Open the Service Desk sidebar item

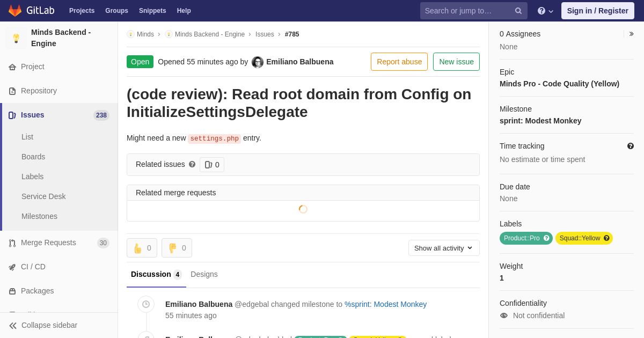coord(43,196)
